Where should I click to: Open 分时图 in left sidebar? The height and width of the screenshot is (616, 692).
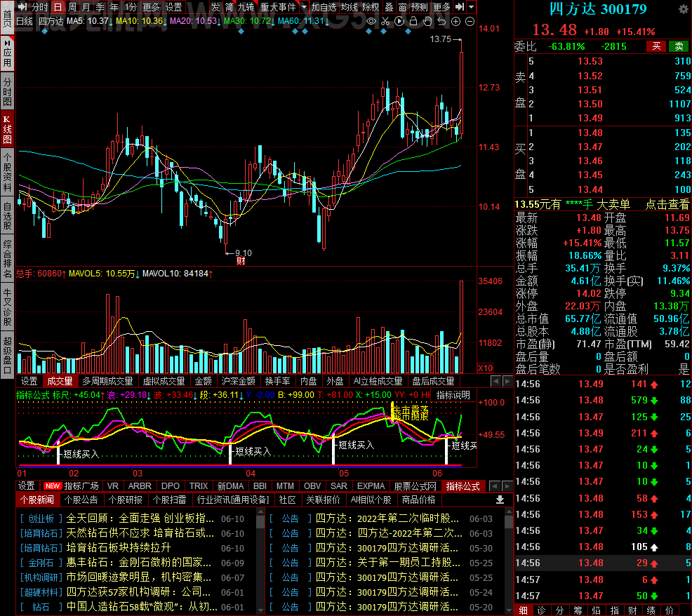pos(7,91)
